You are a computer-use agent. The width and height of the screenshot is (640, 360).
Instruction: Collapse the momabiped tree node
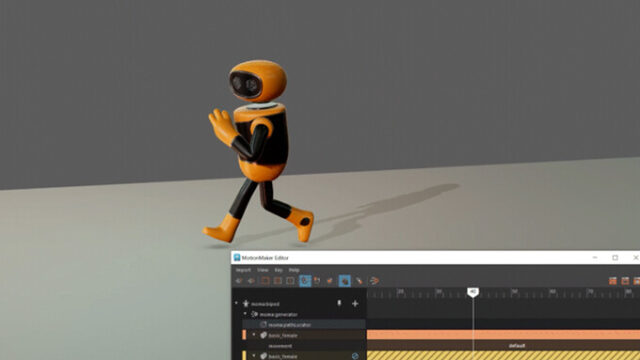[x=236, y=304]
